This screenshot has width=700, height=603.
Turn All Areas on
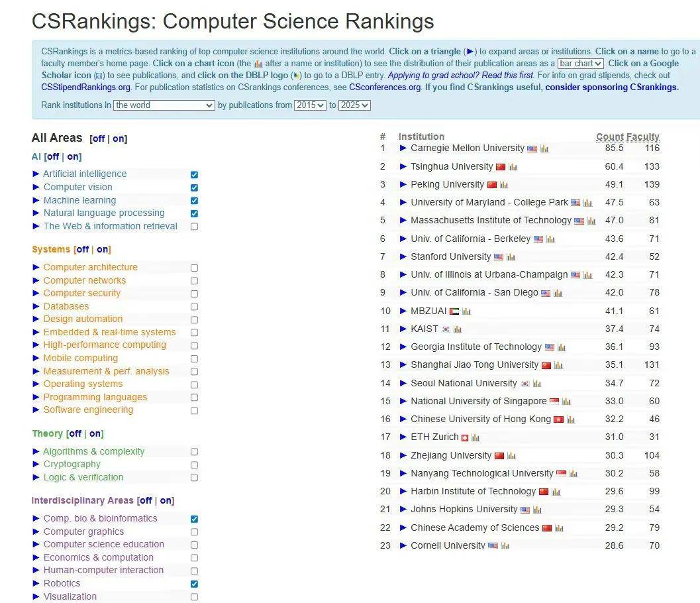click(119, 139)
